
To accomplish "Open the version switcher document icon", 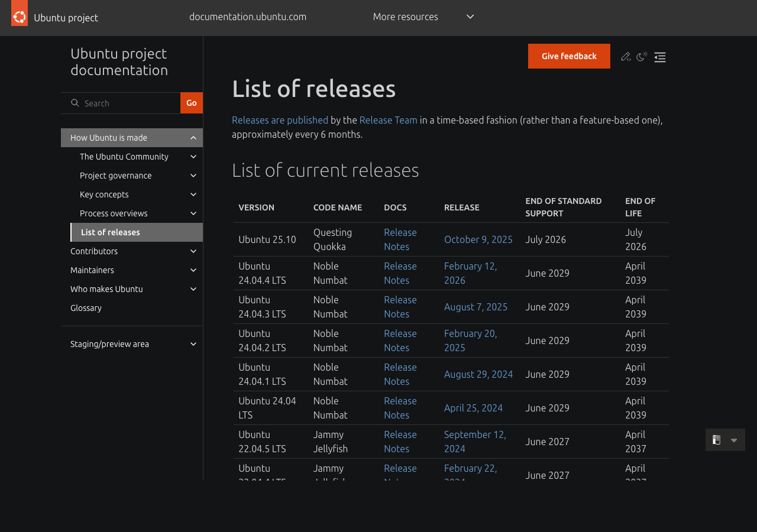I will (x=716, y=440).
